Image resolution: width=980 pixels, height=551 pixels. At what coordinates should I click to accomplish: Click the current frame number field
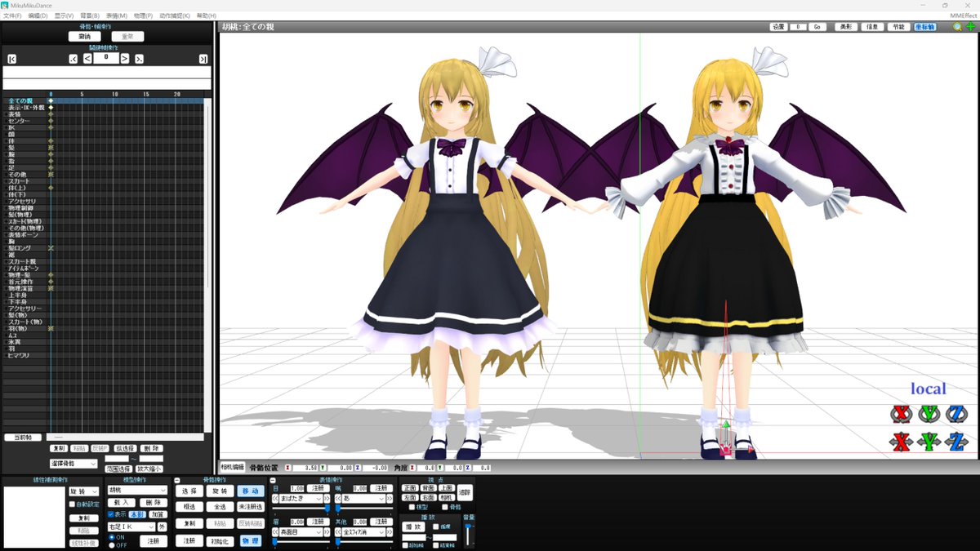coord(106,58)
